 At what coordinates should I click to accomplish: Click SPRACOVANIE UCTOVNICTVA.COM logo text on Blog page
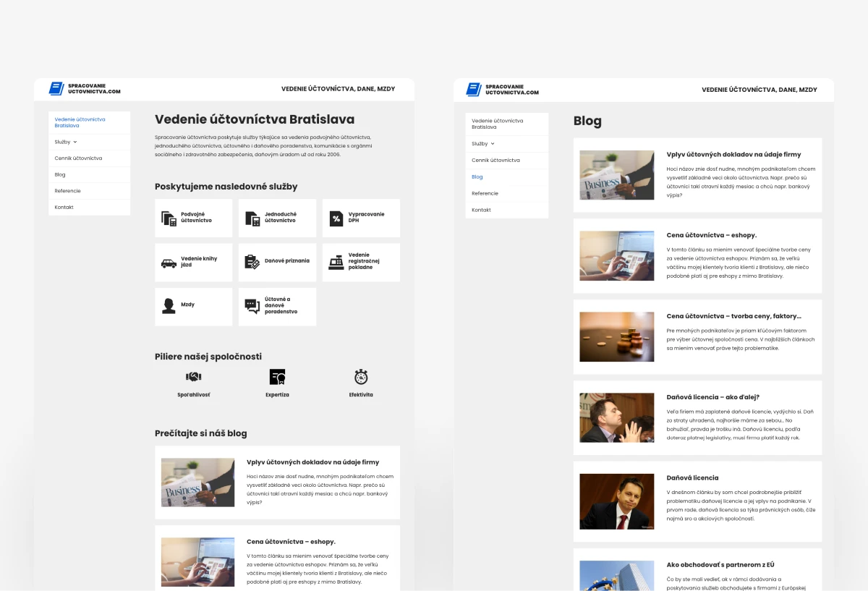[512, 90]
